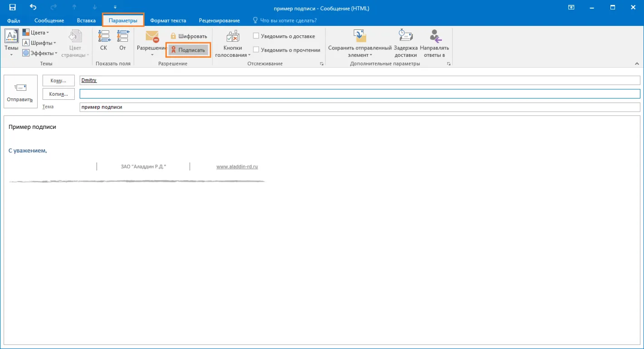Open Задержка доставки delivery delay icon

click(x=405, y=35)
